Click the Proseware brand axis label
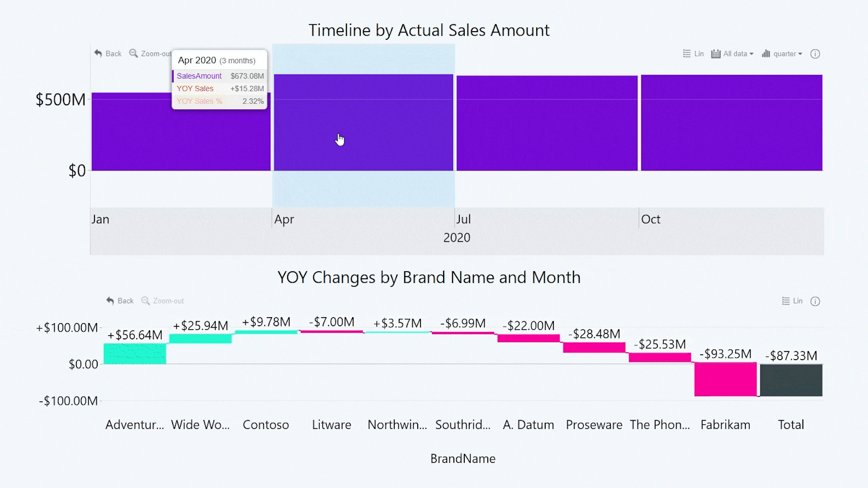 click(x=594, y=425)
